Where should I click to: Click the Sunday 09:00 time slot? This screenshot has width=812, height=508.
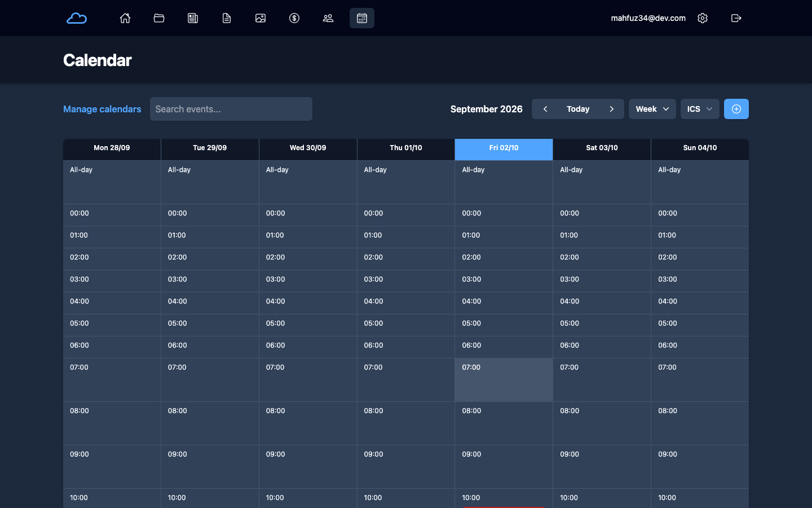(x=700, y=467)
